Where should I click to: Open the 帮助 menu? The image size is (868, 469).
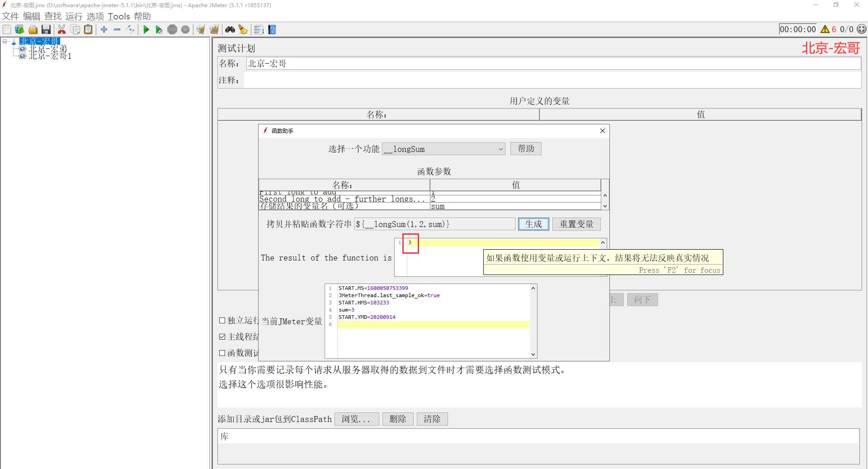pos(142,16)
